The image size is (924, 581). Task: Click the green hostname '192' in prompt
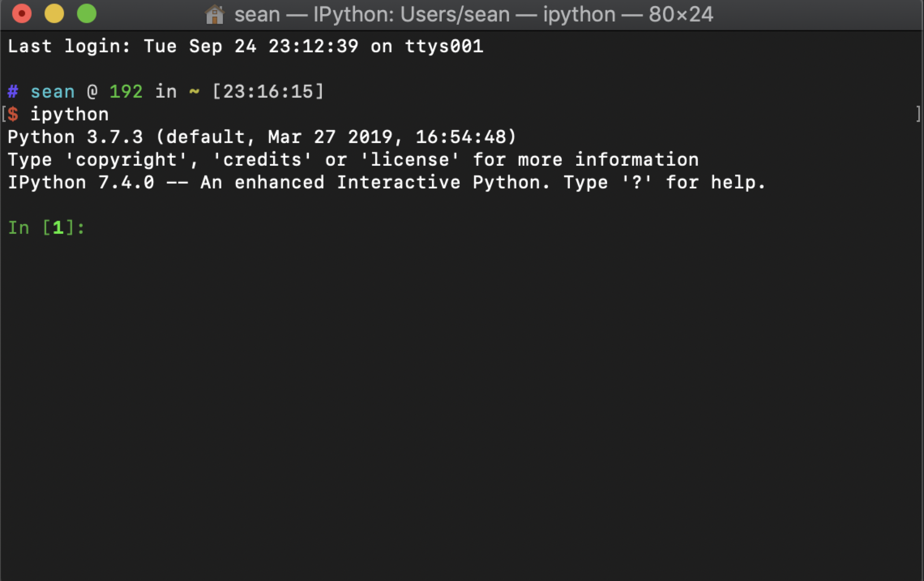tap(126, 92)
